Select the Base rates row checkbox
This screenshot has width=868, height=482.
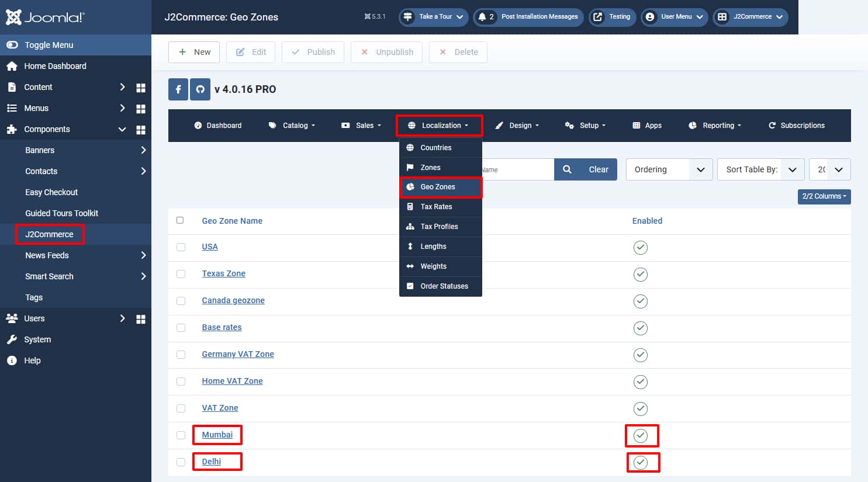181,328
